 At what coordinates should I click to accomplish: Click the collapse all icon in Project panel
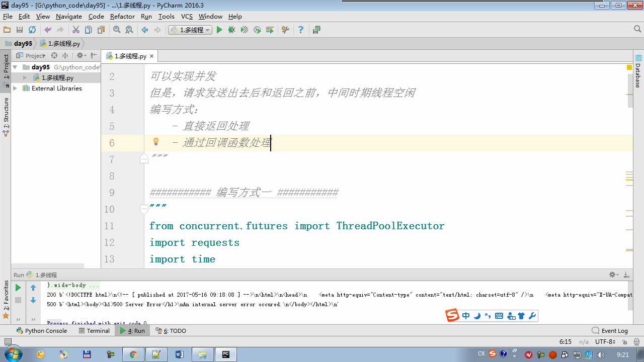coord(66,56)
